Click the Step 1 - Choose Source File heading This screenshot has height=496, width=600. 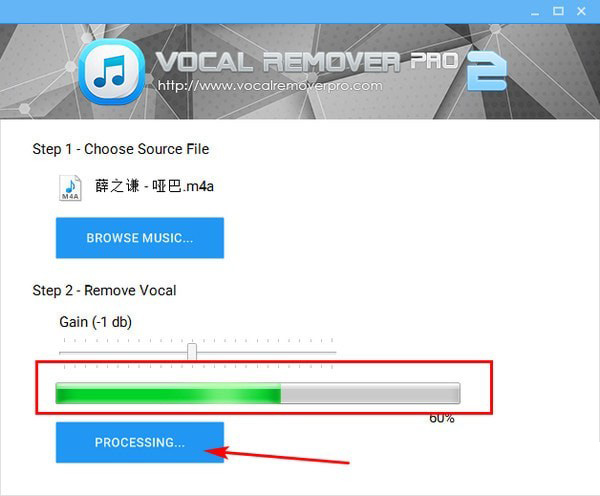[121, 149]
